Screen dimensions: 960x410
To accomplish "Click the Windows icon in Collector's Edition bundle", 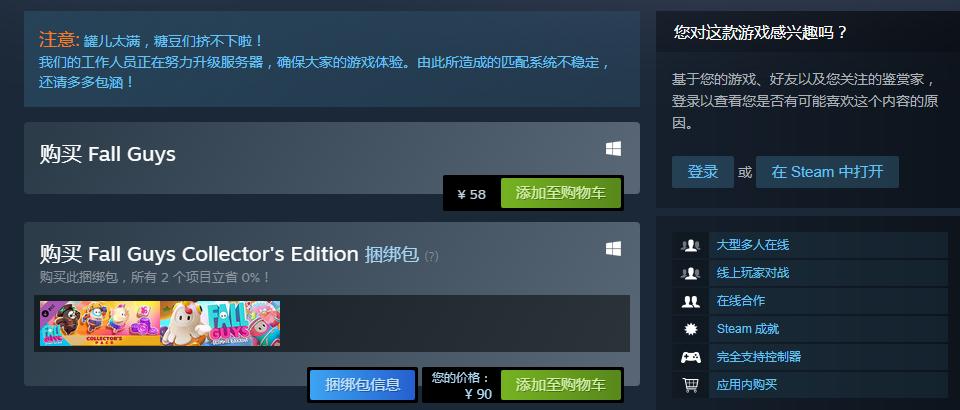I will tap(613, 248).
